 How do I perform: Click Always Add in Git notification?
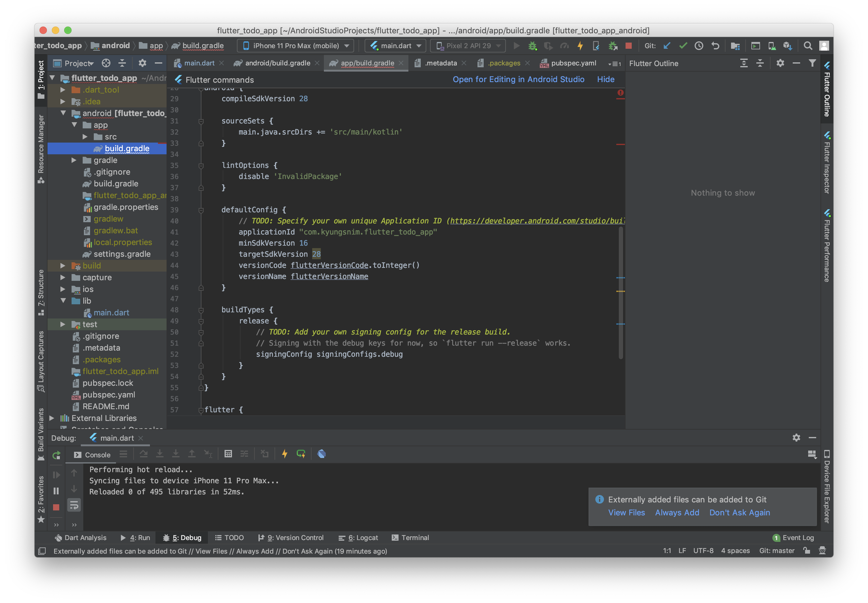tap(677, 512)
